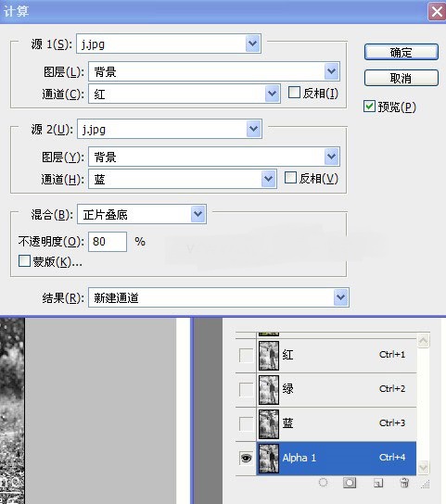Hide the Alpha 1 channel eye icon

(246, 458)
